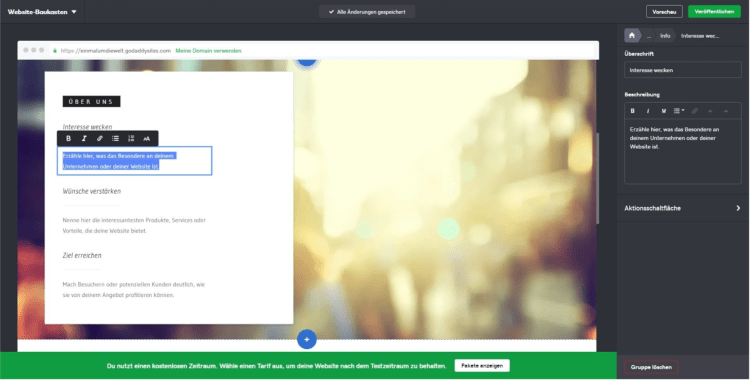Click the Veröffentlichen publish button
The image size is (750, 381).
[x=714, y=12]
